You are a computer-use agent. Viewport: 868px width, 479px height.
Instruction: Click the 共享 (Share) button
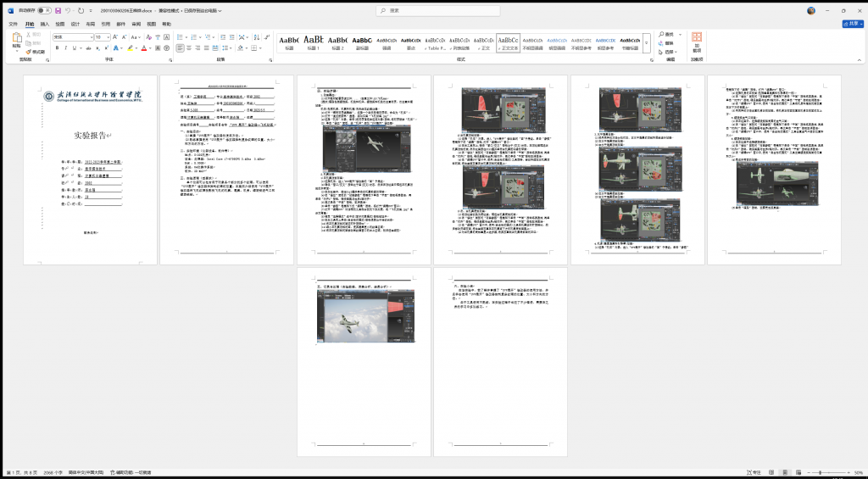pyautogui.click(x=850, y=25)
